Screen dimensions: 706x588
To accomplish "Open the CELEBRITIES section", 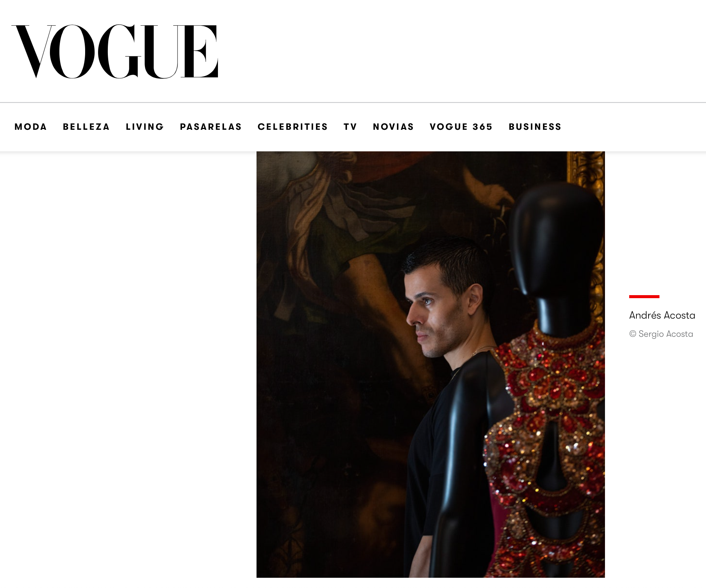I will pyautogui.click(x=293, y=127).
